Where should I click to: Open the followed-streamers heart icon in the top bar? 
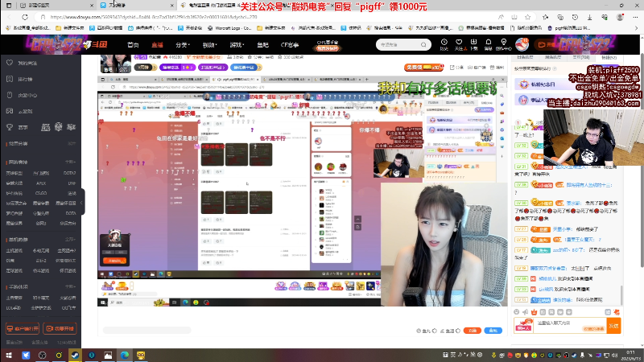pyautogui.click(x=459, y=43)
